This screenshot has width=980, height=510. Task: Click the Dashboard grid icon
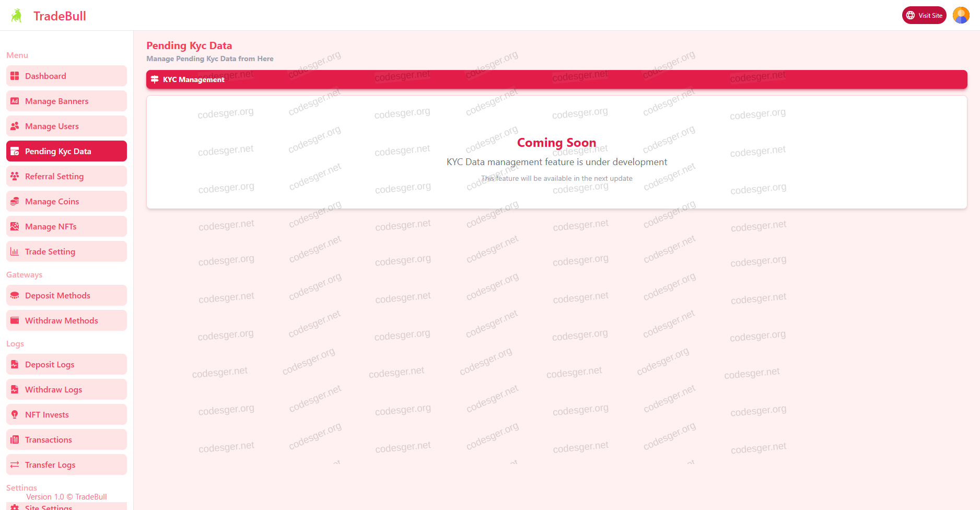click(15, 76)
